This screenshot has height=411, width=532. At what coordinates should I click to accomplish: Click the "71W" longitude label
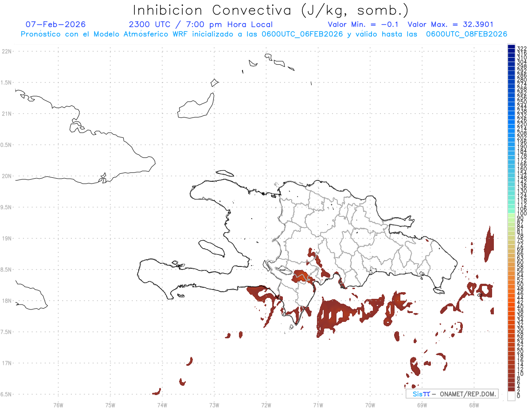318,405
